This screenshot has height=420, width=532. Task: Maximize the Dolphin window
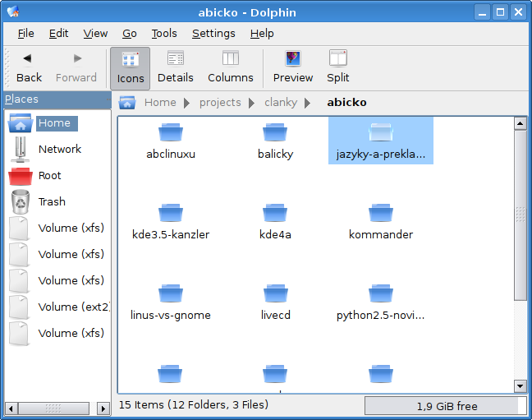500,12
